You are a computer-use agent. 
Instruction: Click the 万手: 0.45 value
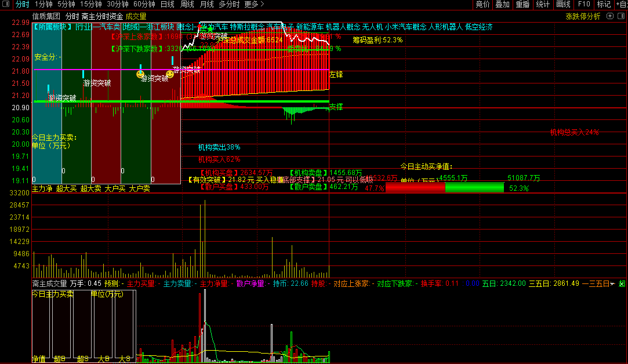click(86, 283)
